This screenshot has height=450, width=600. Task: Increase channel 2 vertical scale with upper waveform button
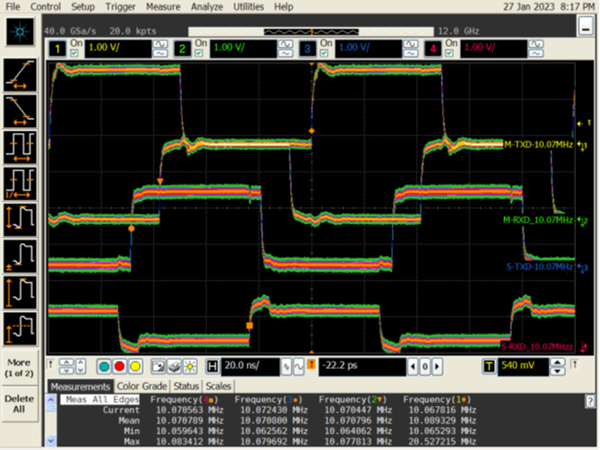point(285,44)
